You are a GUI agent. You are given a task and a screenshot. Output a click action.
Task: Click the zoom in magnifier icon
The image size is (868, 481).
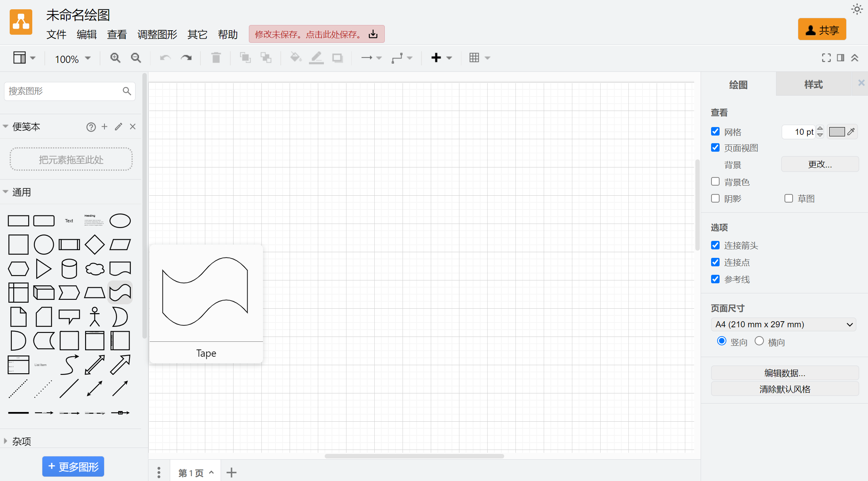coord(115,58)
